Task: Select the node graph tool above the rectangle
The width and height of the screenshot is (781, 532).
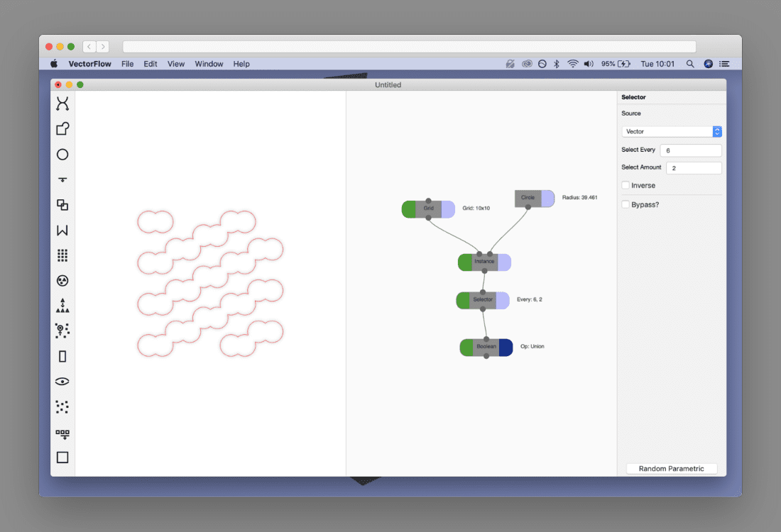Action: [x=62, y=433]
